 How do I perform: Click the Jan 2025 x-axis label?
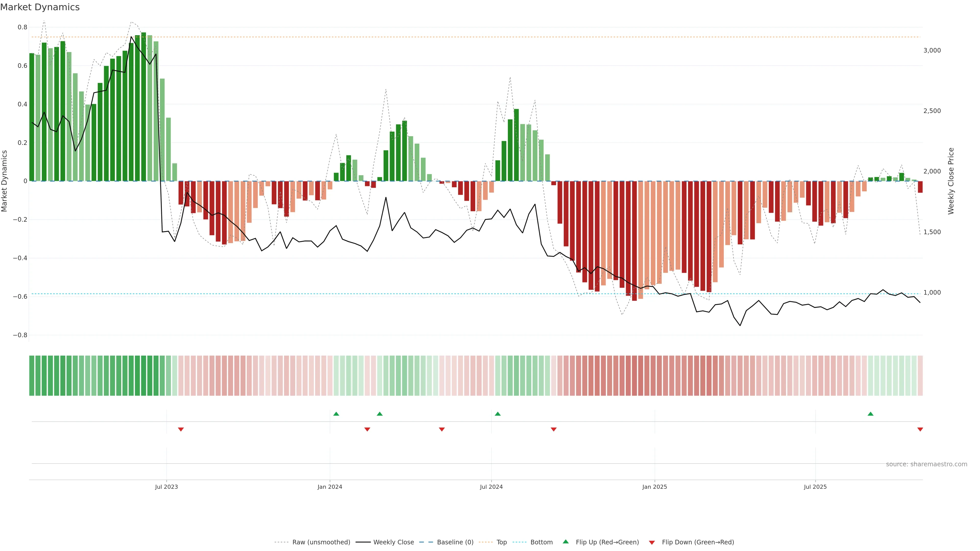(x=654, y=487)
